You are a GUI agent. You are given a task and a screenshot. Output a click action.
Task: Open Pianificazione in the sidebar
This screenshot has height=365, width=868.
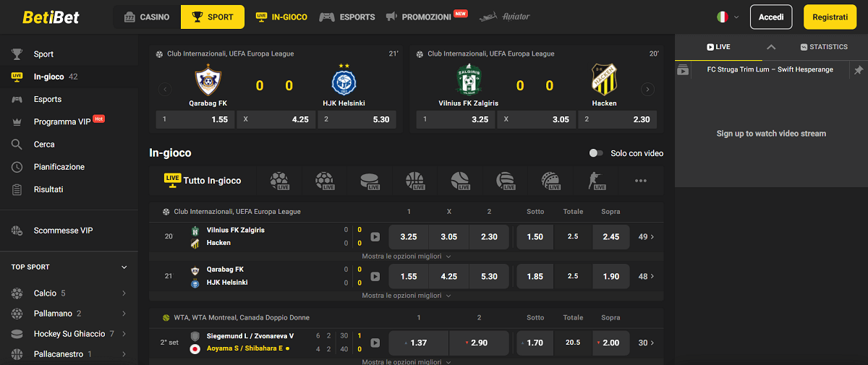point(69,167)
